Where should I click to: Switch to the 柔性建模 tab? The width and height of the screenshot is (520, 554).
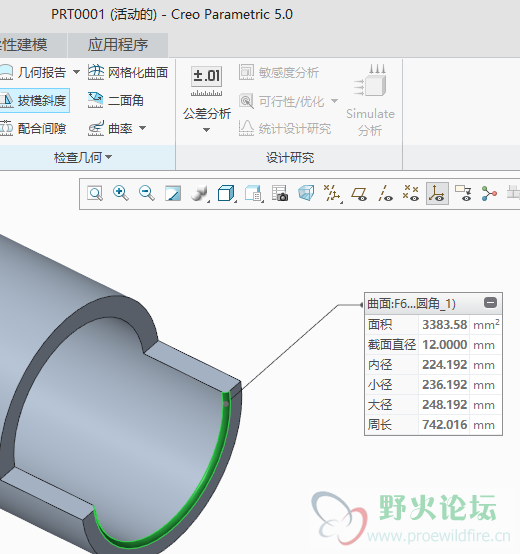32,45
